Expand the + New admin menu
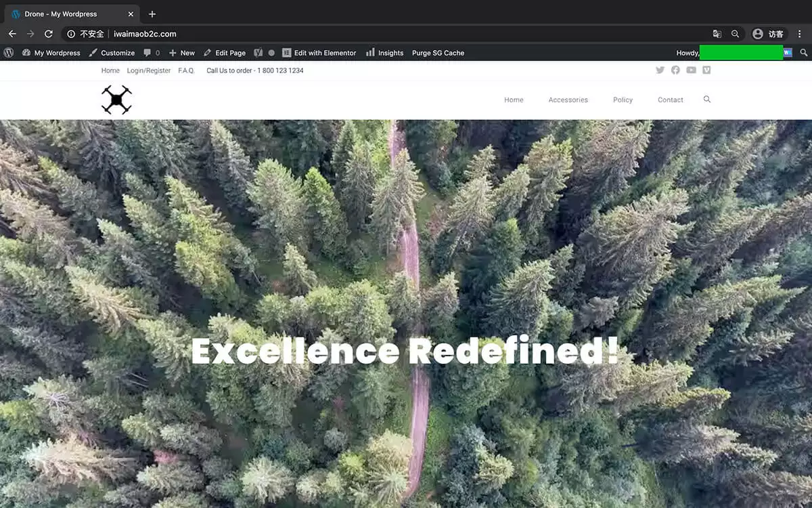This screenshot has width=812, height=508. [181, 53]
